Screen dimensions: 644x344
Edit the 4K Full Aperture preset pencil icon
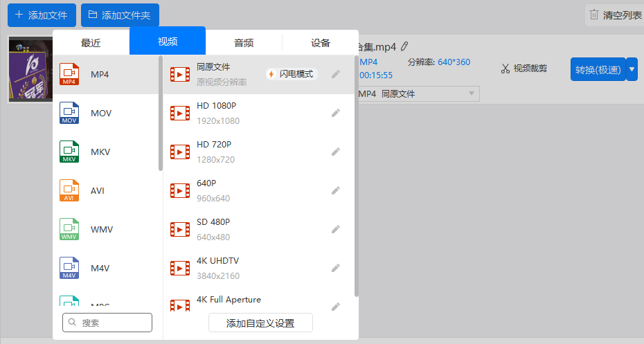(x=336, y=307)
